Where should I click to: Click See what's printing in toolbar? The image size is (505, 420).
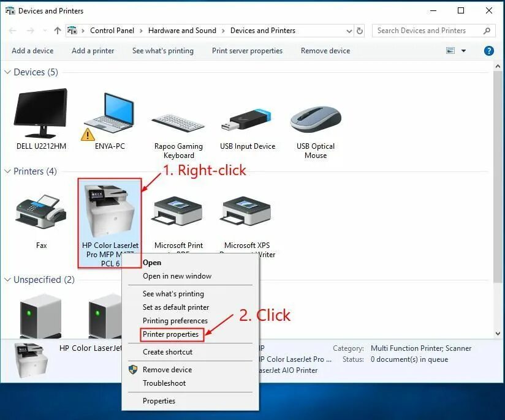(162, 51)
